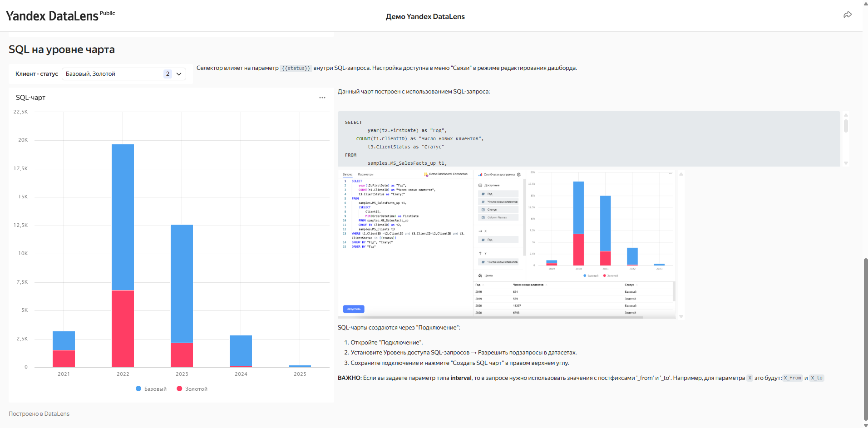
Task: Open the Клиент - статус selector
Action: (x=113, y=74)
